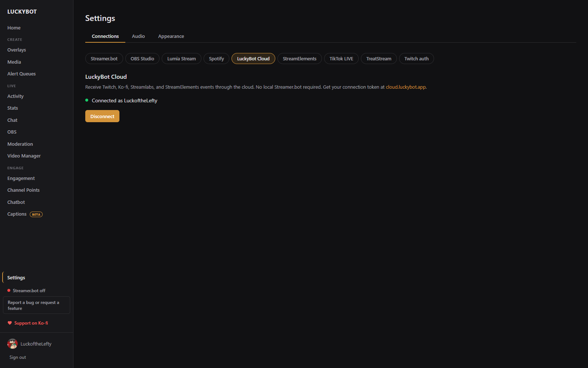Open the Media page
Viewport: 588px width, 368px height.
tap(14, 62)
